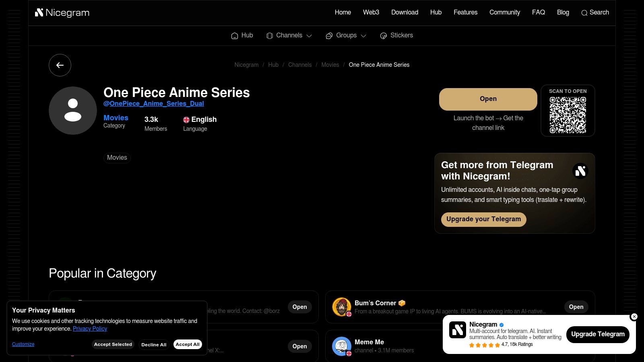Open the Web3 menu item
644x362 pixels.
point(371,12)
